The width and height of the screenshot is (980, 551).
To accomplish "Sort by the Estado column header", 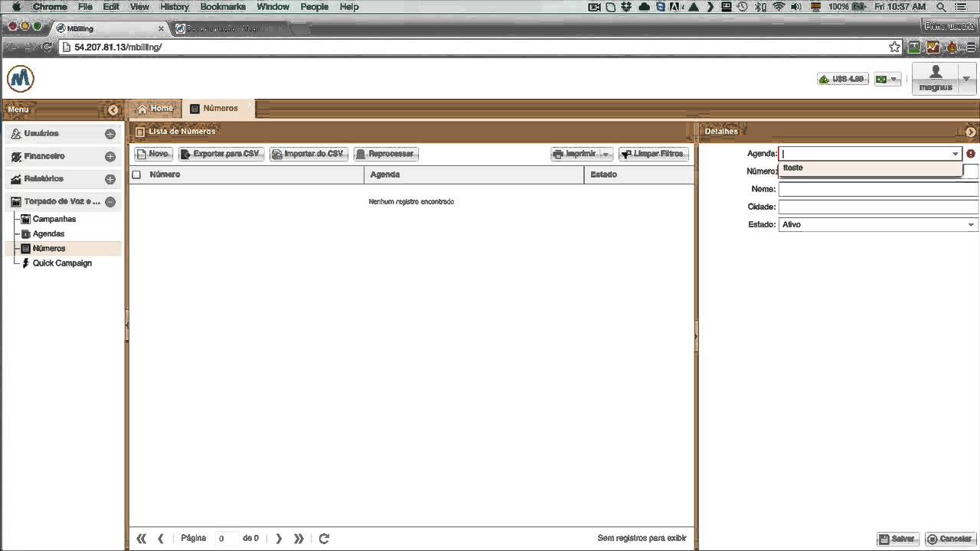I will coord(639,174).
